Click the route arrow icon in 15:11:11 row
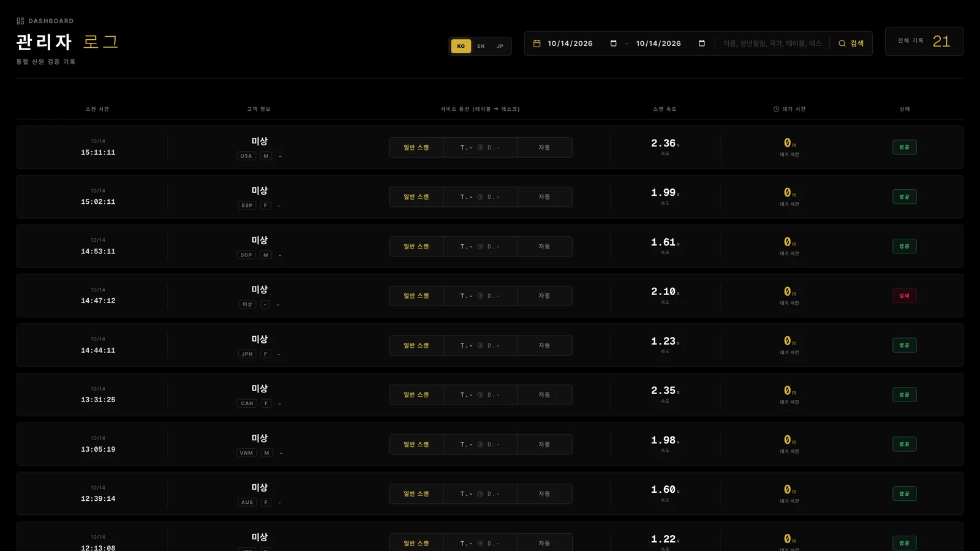 pos(480,148)
